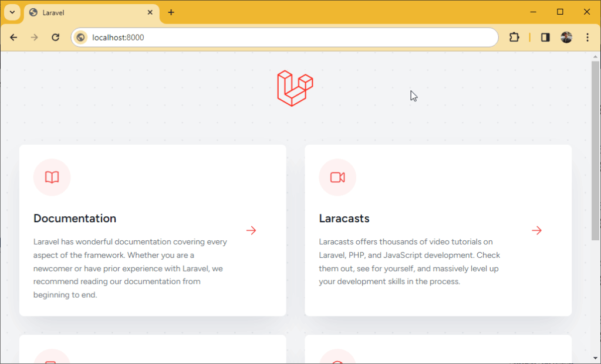Follow the arrow on Documentation card
Image resolution: width=601 pixels, height=364 pixels.
point(251,230)
